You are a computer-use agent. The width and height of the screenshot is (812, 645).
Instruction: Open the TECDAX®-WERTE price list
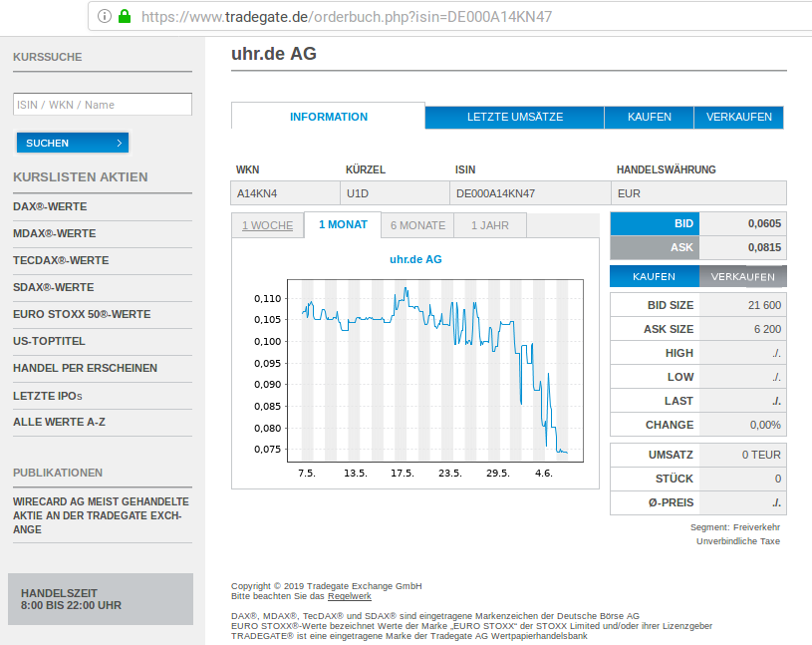point(61,260)
